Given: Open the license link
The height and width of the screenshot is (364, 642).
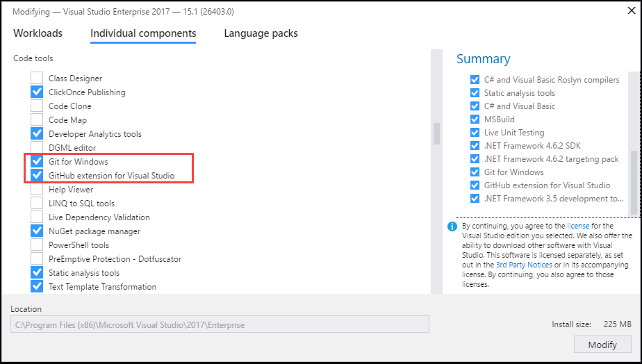Looking at the screenshot, I should pyautogui.click(x=578, y=226).
